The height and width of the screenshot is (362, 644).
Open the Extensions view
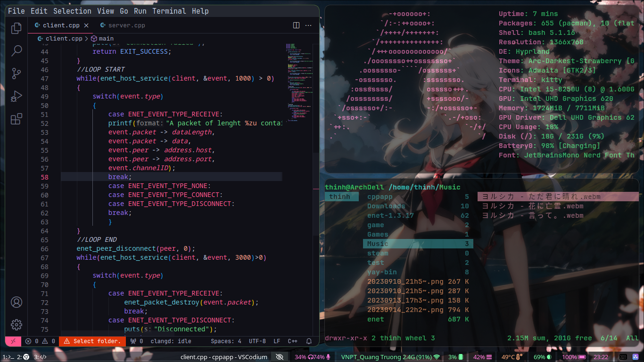[17, 119]
